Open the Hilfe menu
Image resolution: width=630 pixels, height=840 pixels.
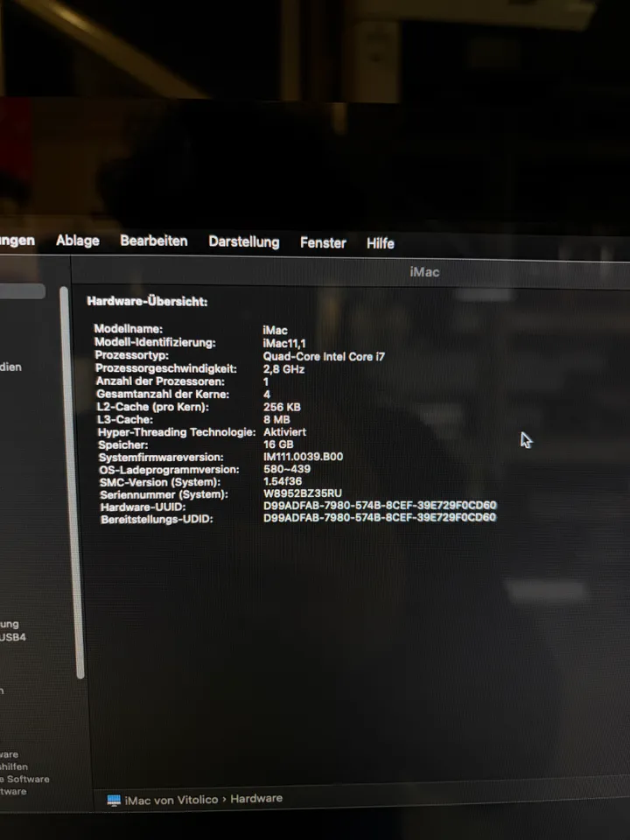(381, 243)
